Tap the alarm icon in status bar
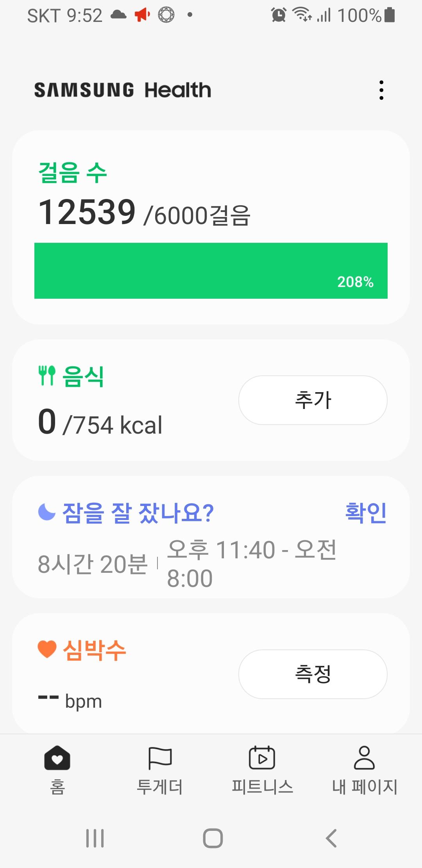The image size is (422, 868). pos(279,15)
